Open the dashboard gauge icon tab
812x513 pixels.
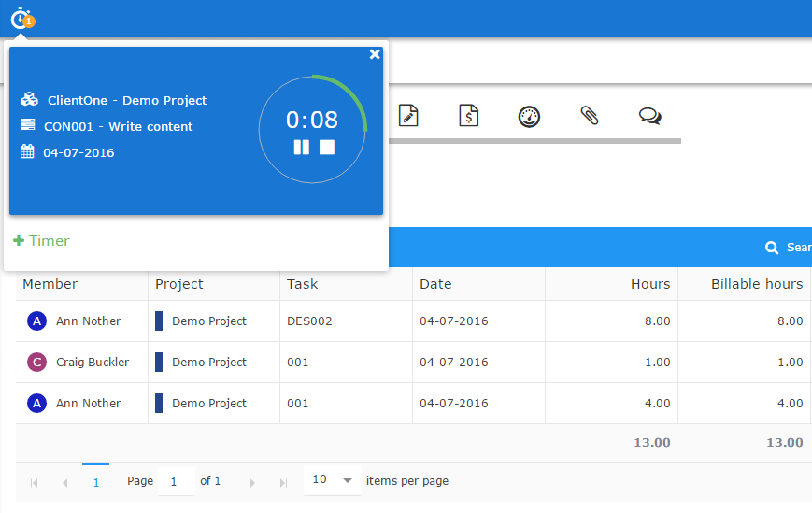(530, 116)
